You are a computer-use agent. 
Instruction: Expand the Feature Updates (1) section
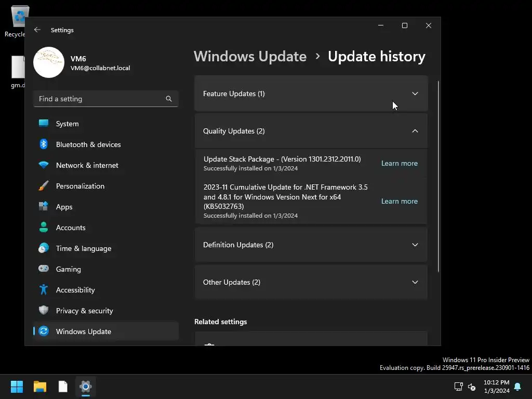point(311,94)
